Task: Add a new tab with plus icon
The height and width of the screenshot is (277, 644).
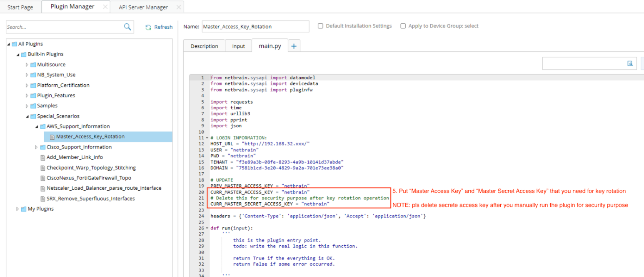Action: tap(293, 46)
